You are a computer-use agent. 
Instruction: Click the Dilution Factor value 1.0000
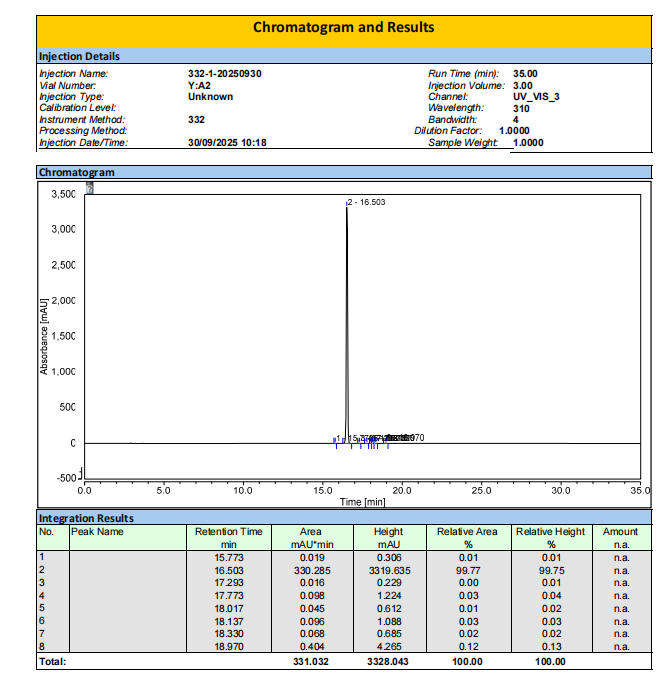[514, 131]
